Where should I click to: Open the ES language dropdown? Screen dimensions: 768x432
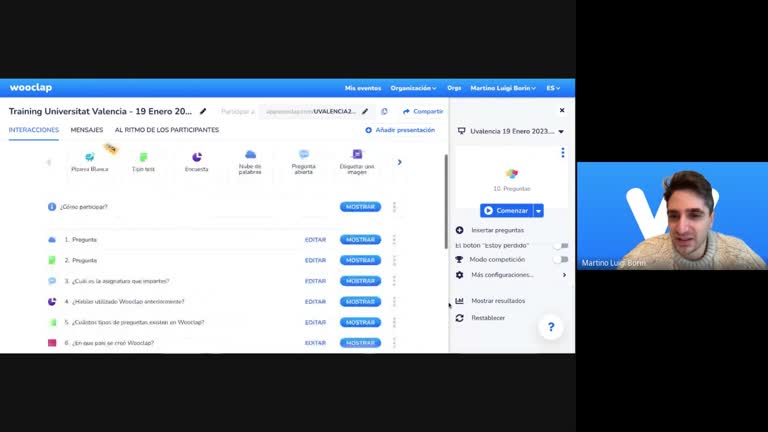tap(553, 88)
